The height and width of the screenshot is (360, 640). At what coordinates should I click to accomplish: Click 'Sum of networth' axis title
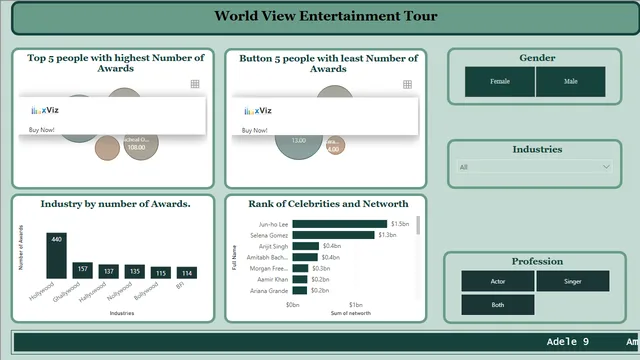point(351,313)
